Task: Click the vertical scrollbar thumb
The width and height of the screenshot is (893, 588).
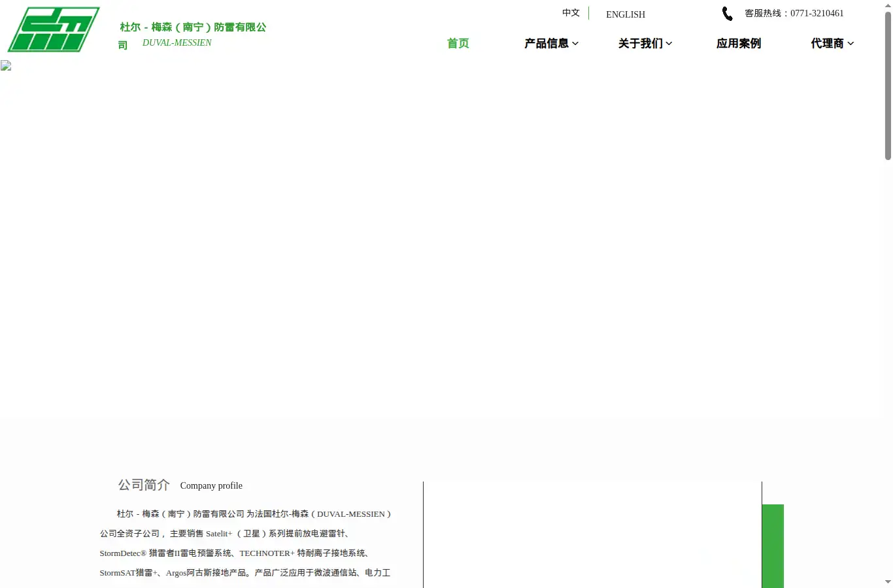Action: click(888, 85)
